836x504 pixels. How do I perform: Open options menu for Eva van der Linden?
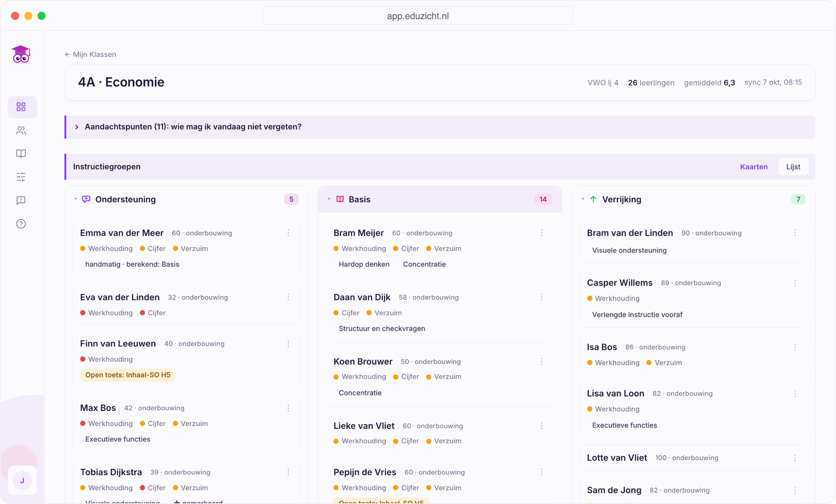click(x=288, y=297)
